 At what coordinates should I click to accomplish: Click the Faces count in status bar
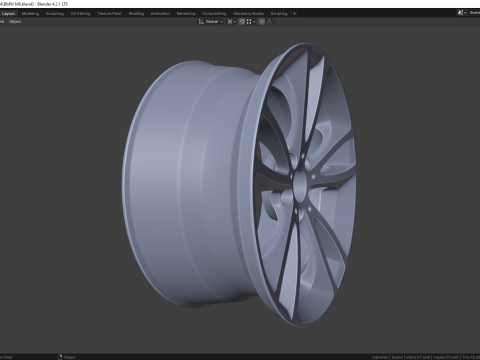(445, 357)
